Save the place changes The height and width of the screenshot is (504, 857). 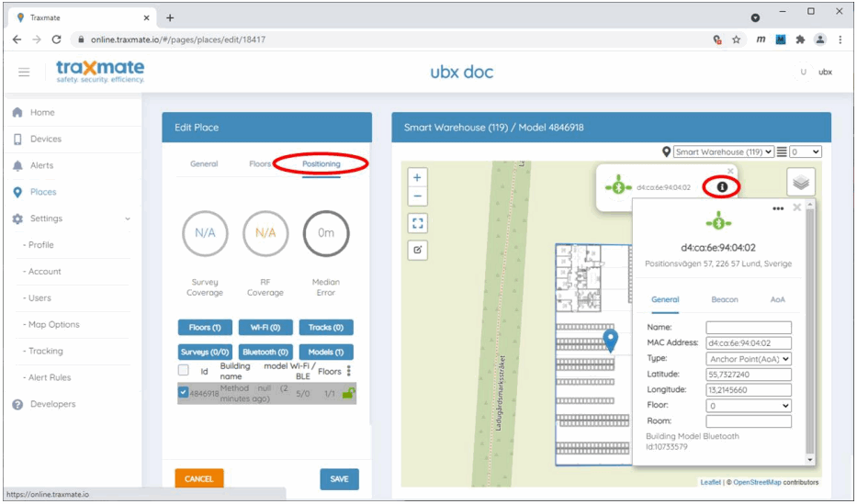[x=340, y=479]
